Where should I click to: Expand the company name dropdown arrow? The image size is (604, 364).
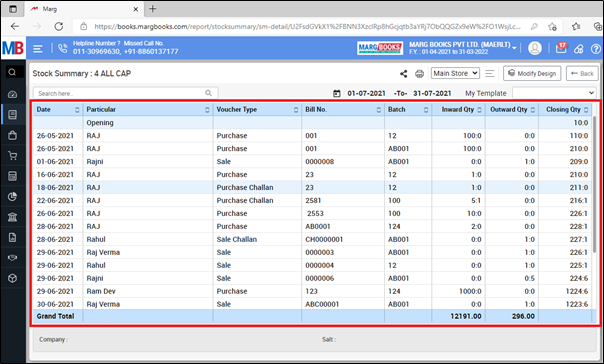(x=514, y=48)
